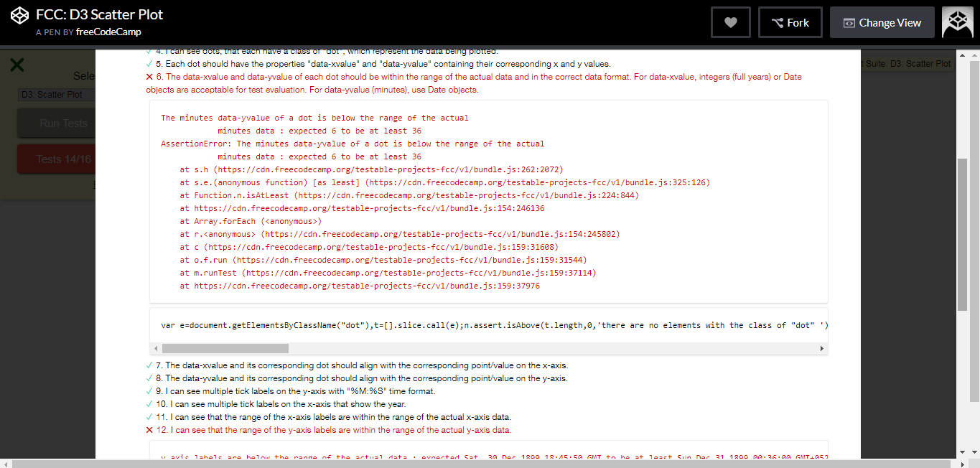Click the AssertionError line in error output
Screen dimensions: 980x468
coord(353,144)
